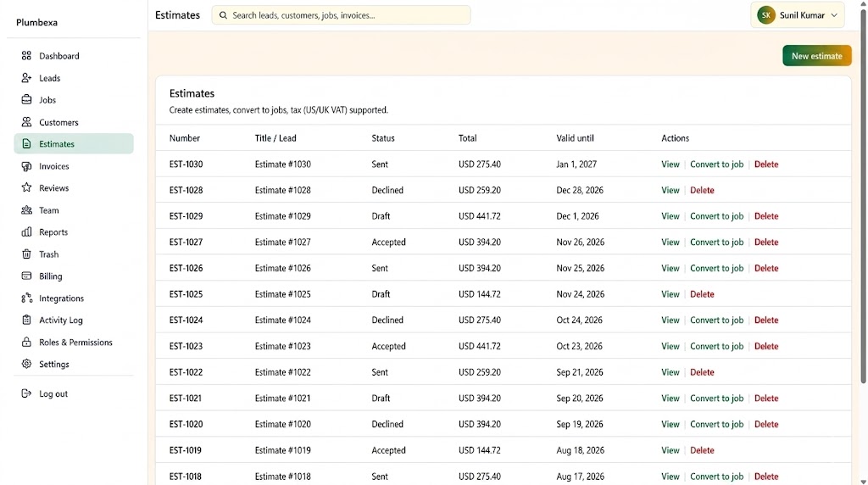Viewport: 868px width, 485px height.
Task: Click the Settings gear icon
Action: 26,364
